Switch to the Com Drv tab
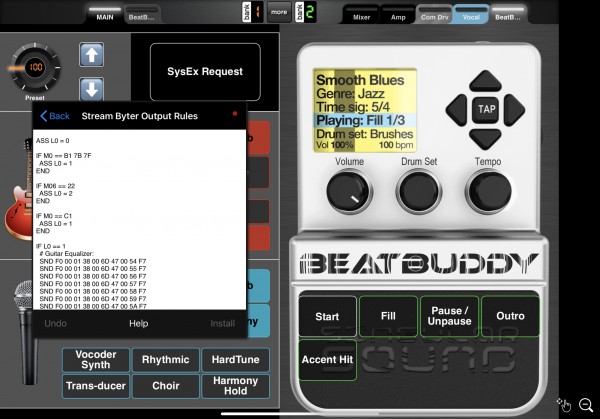 click(x=434, y=15)
